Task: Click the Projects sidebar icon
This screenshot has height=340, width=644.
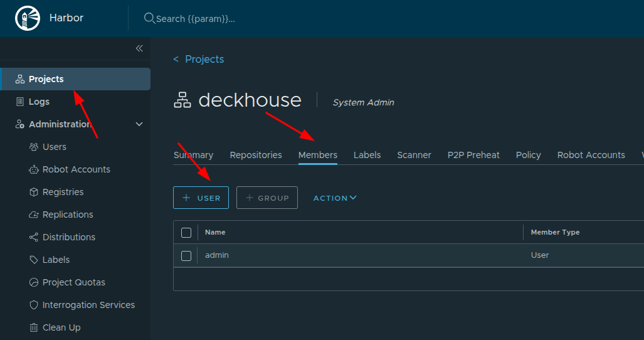Action: 19,79
